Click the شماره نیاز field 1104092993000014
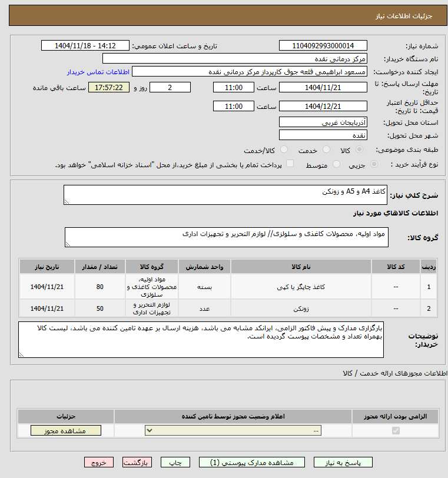 coord(323,46)
